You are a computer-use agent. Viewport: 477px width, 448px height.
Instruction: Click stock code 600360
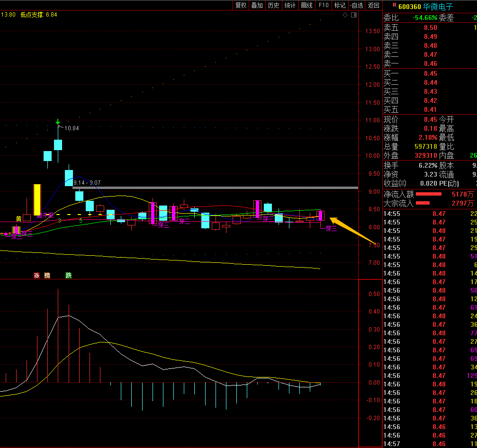409,7
